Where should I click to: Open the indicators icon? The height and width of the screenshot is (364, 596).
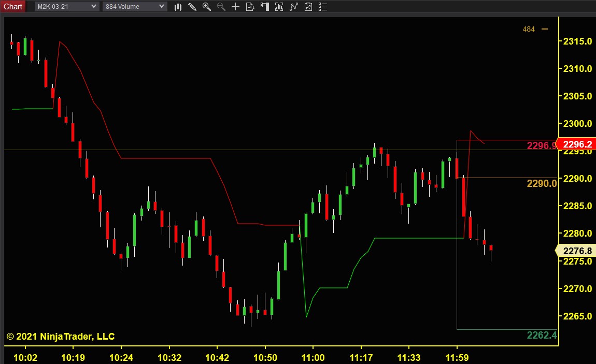click(x=279, y=6)
